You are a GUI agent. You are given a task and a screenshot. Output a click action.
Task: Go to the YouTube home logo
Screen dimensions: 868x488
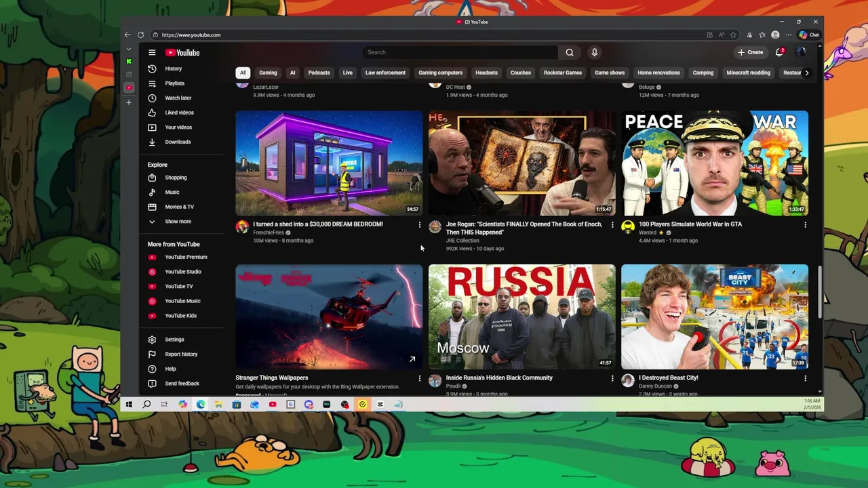coord(182,52)
